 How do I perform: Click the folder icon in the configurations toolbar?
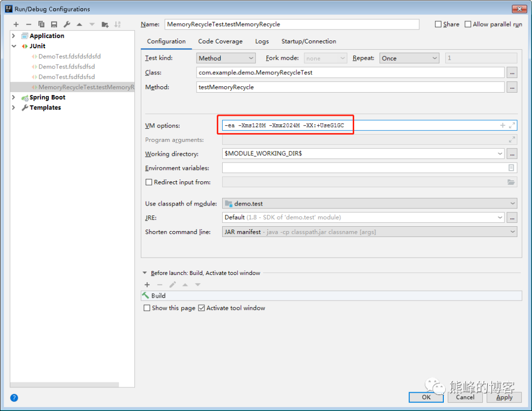coord(105,25)
